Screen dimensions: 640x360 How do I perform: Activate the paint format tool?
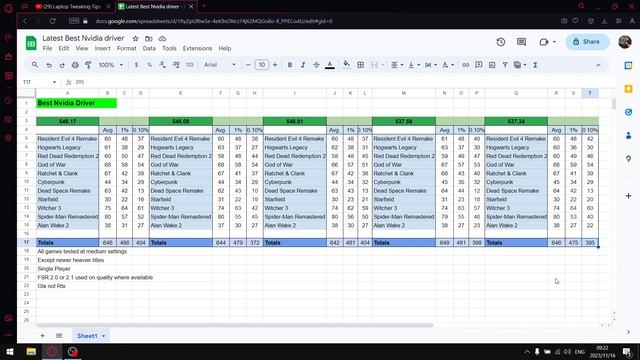click(x=88, y=65)
